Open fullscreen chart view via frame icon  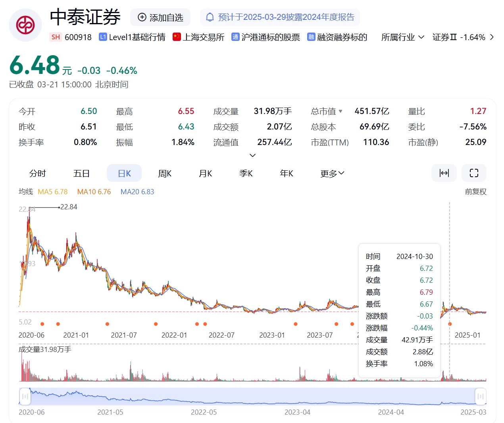(474, 173)
